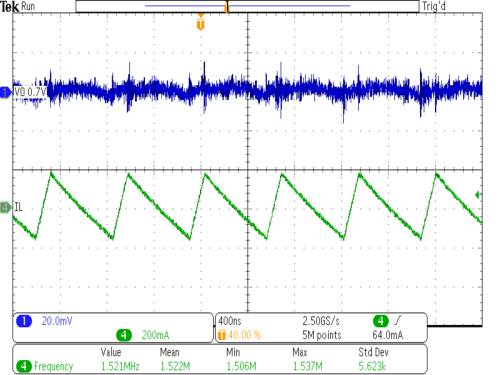Click the Value column header

point(111,352)
